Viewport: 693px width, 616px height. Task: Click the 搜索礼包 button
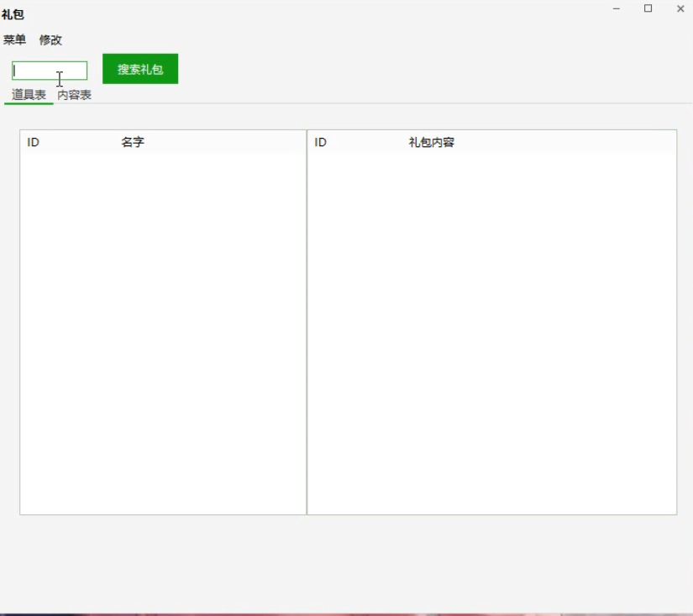coord(140,69)
